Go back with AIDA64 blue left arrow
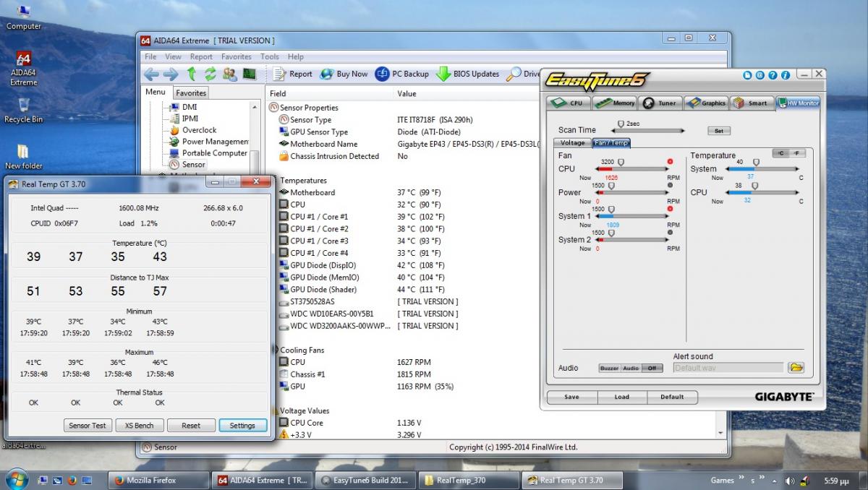This screenshot has height=490, width=868. (x=151, y=74)
